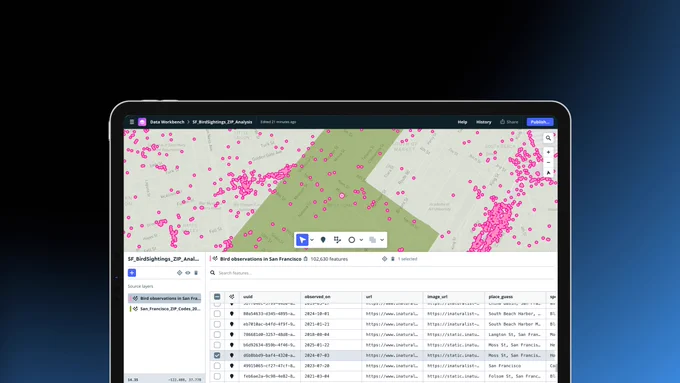Check the row dated 2023-07-20

(217, 366)
